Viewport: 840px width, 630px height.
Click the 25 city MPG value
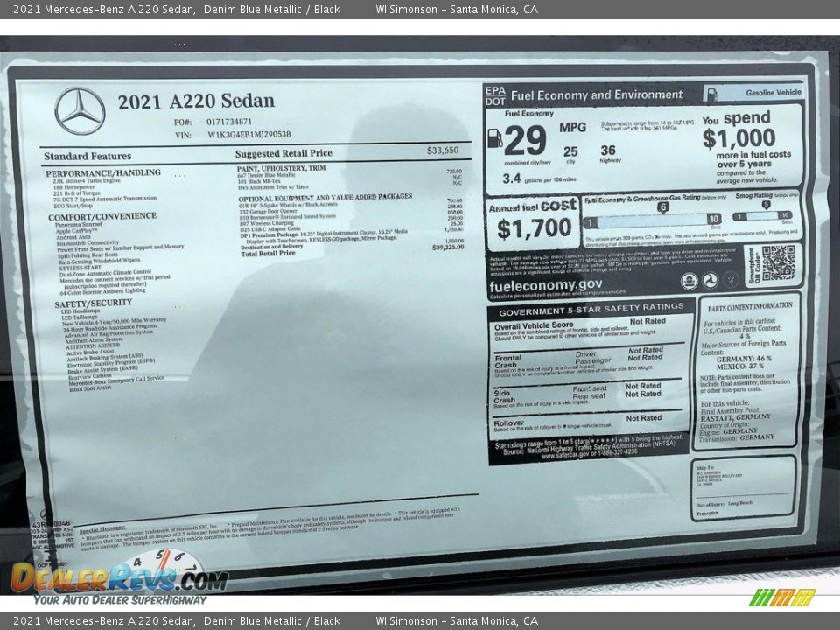pos(570,151)
